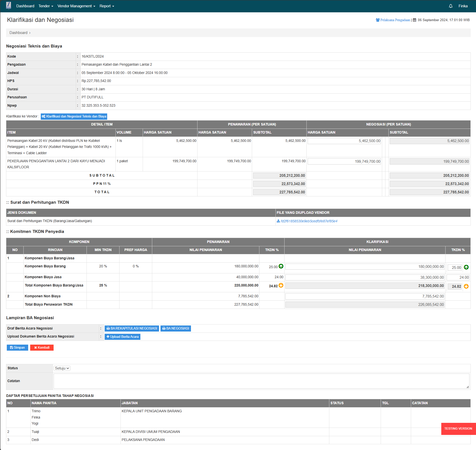Click orange down arrow beside Penawaran 24.82
Image resolution: width=476 pixels, height=450 pixels.
coord(281,285)
